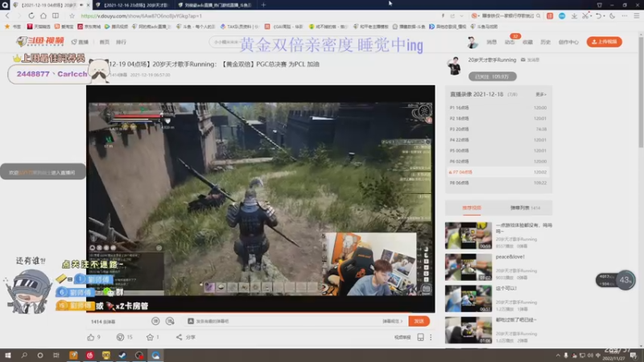This screenshot has height=362, width=644.
Task: Seek on the orange video progress bar
Action: [x=260, y=312]
